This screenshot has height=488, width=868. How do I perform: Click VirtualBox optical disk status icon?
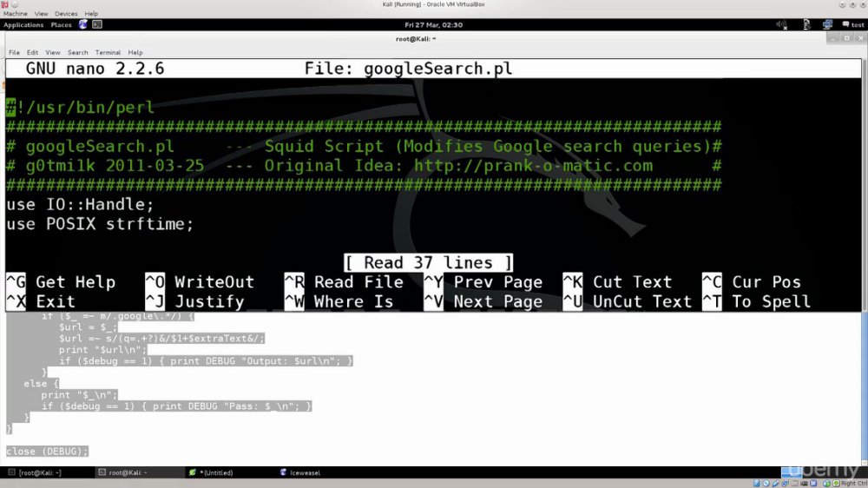tap(766, 484)
